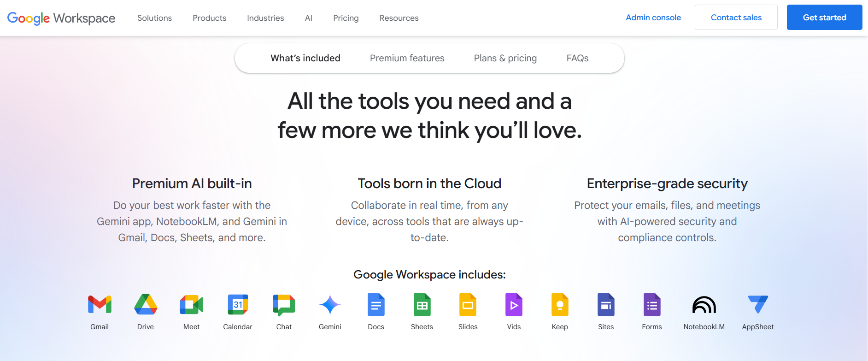Select the Meet camera icon

tap(192, 305)
